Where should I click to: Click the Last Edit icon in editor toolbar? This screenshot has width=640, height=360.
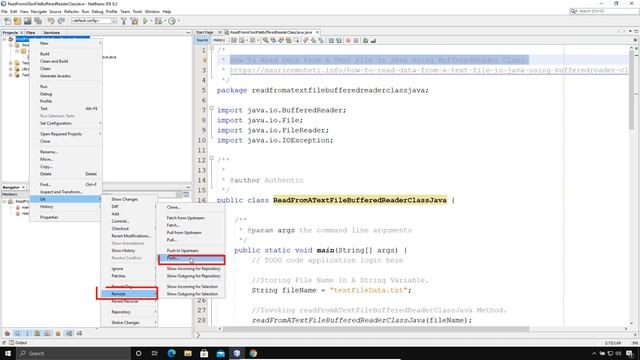click(234, 40)
